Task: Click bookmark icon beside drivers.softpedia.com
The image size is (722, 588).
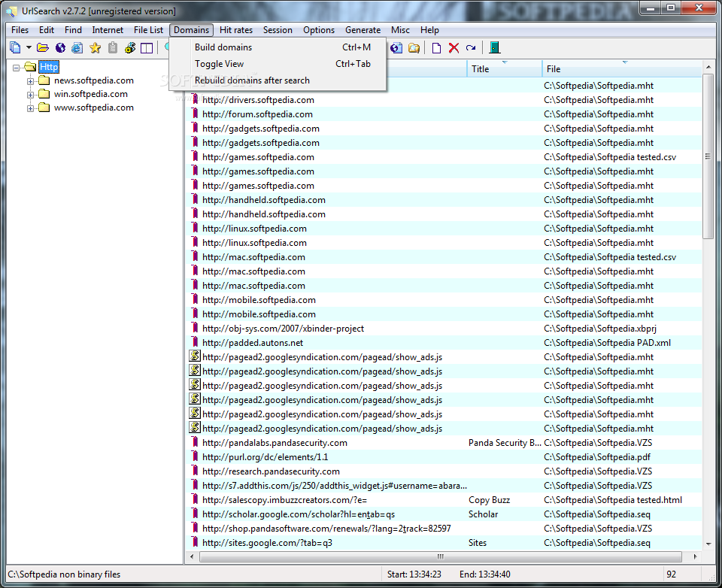Action: 195,99
